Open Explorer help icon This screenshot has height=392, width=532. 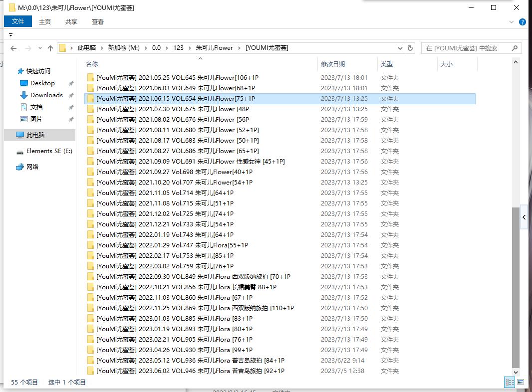(x=523, y=22)
